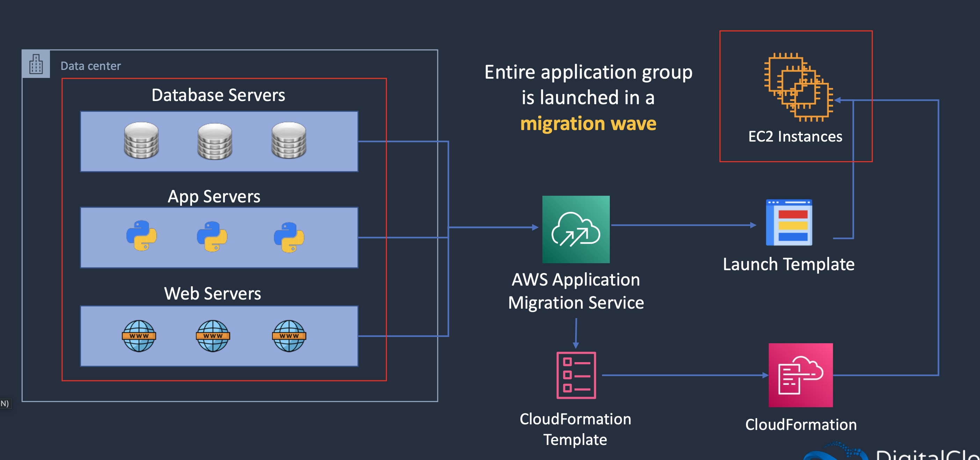The height and width of the screenshot is (460, 980).
Task: Click the EC2 Instances chip icon
Action: [x=798, y=87]
